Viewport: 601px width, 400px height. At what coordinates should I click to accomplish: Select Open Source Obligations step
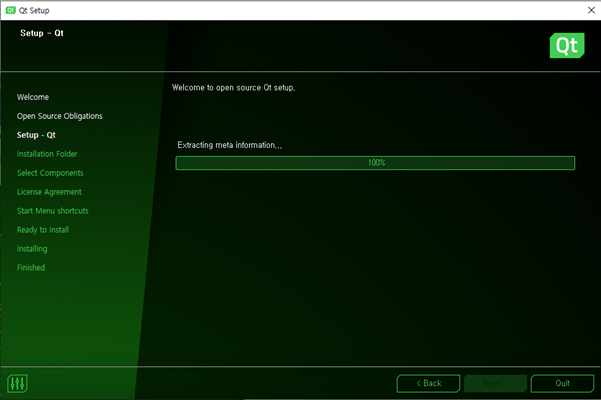tap(60, 116)
